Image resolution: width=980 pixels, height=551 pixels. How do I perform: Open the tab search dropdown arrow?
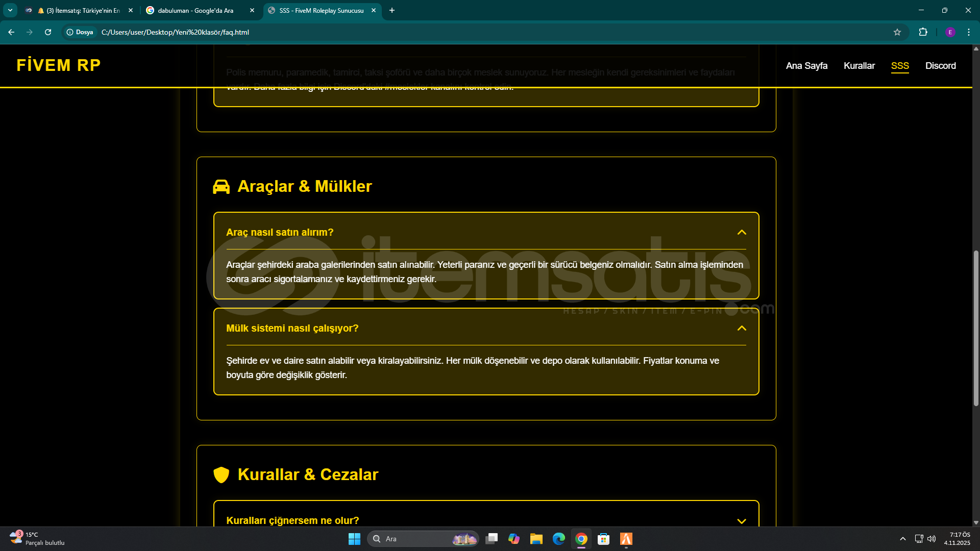click(x=10, y=10)
